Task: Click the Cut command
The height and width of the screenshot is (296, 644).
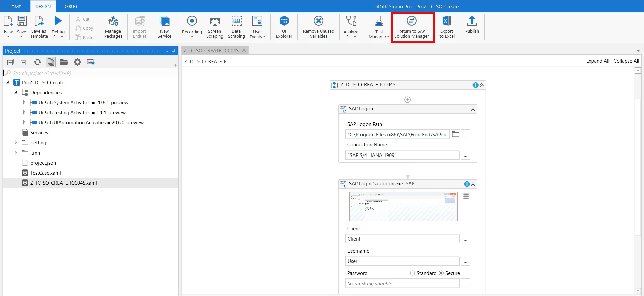Action: pyautogui.click(x=83, y=19)
